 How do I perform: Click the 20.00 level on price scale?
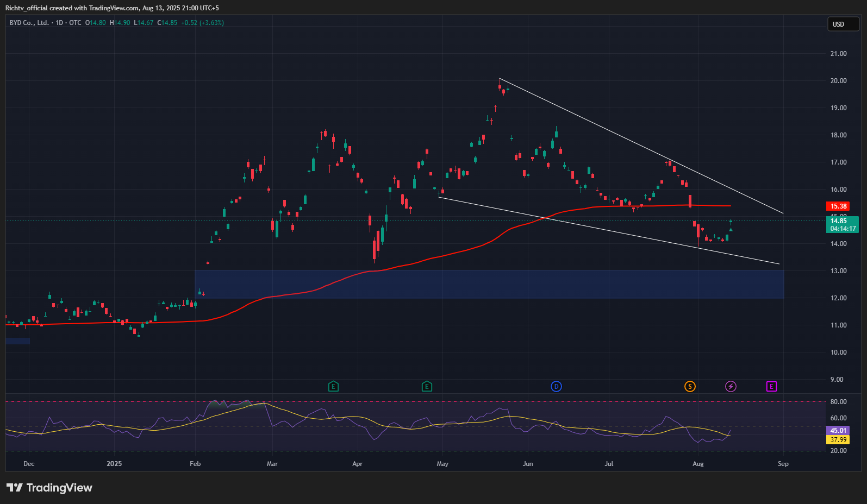(x=838, y=81)
